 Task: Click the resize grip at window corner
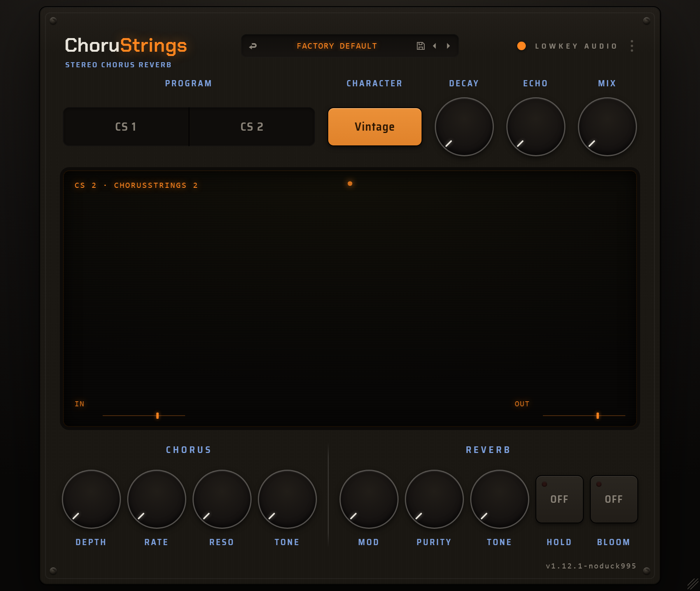coord(693,584)
